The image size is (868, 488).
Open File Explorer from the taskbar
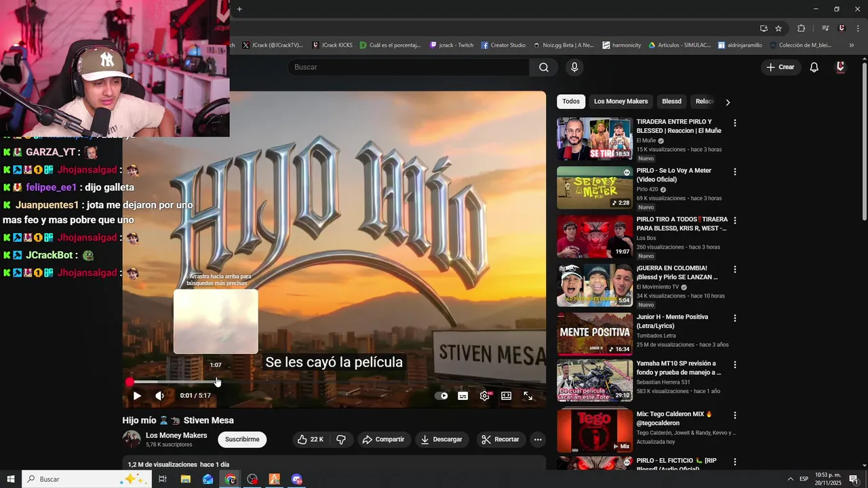click(x=185, y=479)
